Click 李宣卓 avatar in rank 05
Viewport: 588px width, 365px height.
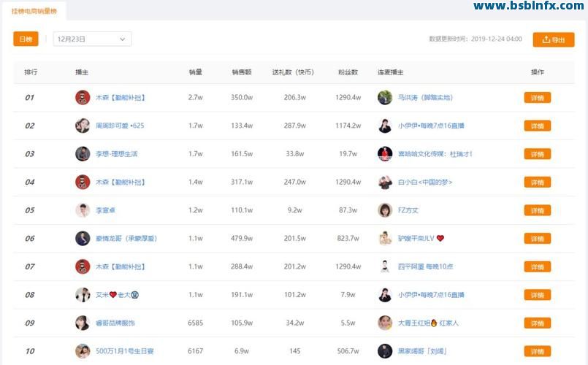pyautogui.click(x=83, y=210)
